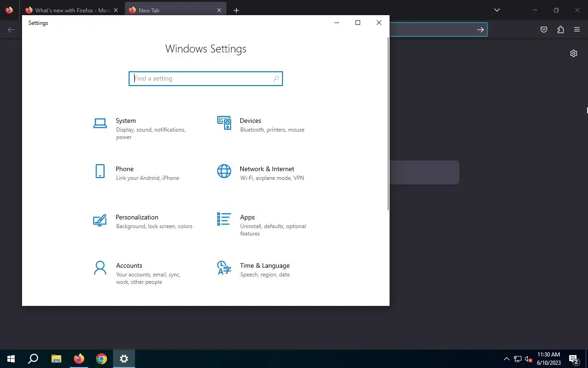The image size is (588, 368).
Task: Click 'Speech, region, date' text
Action: click(x=265, y=275)
